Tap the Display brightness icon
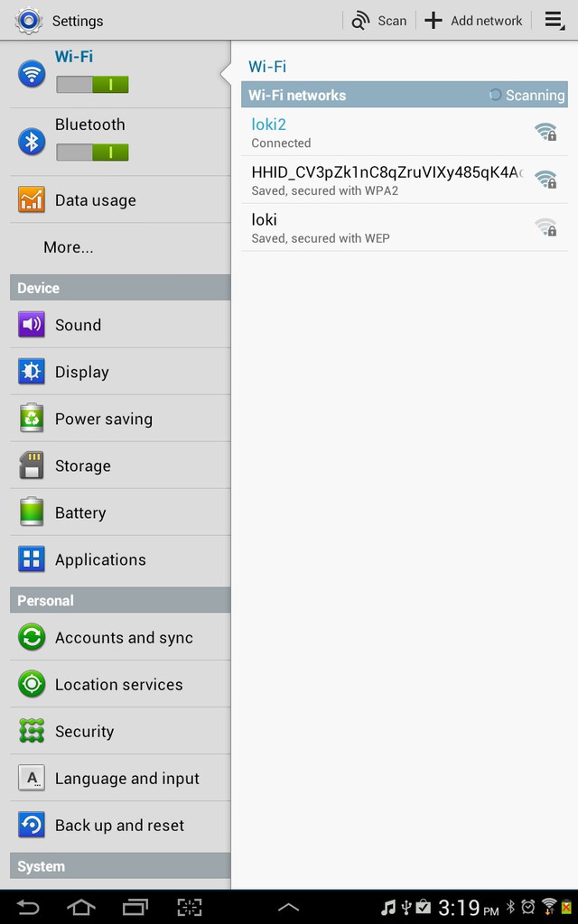Screen dimensions: 578x924 tap(32, 371)
